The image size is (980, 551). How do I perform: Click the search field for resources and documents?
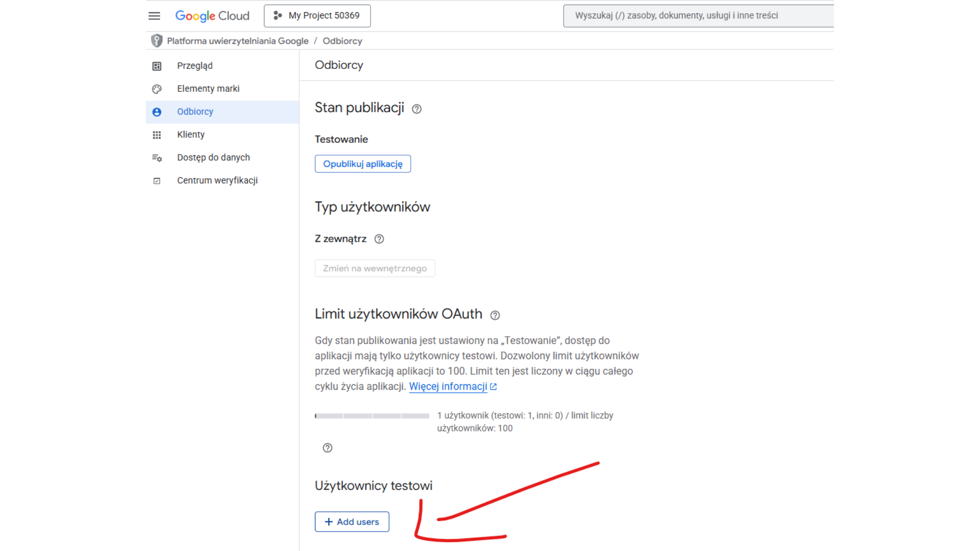698,16
